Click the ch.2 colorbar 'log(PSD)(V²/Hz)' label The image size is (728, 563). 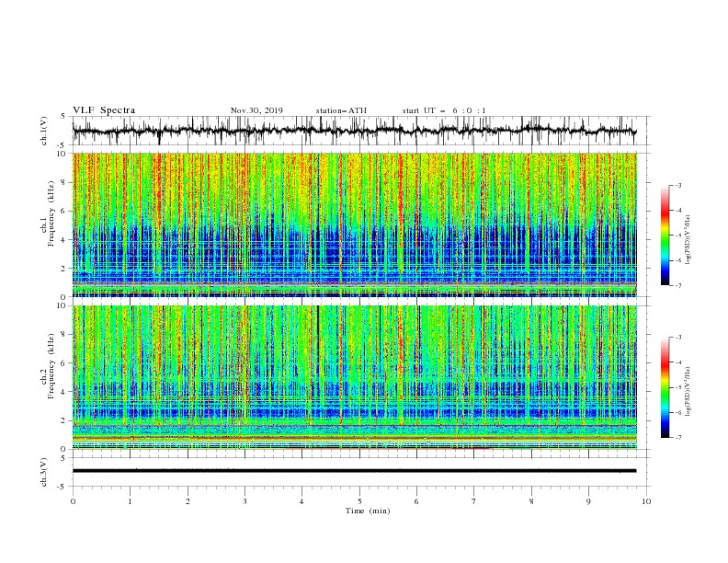click(688, 392)
